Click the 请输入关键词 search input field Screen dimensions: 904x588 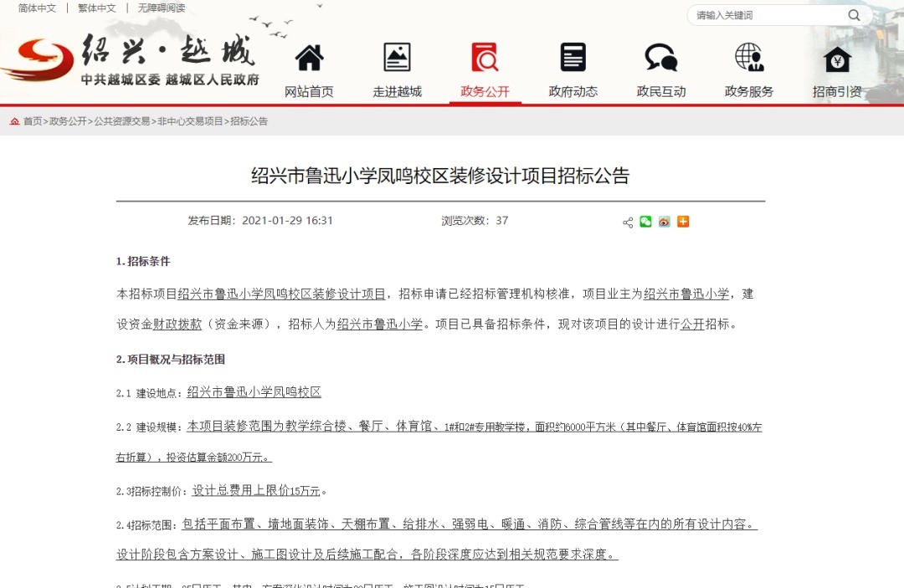tap(753, 15)
